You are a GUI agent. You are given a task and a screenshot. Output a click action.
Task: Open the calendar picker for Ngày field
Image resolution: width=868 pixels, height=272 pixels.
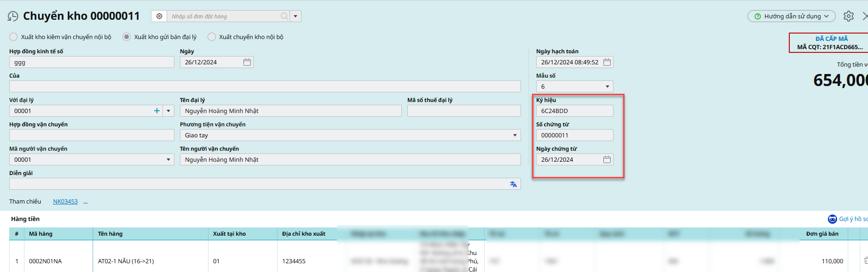[x=247, y=62]
